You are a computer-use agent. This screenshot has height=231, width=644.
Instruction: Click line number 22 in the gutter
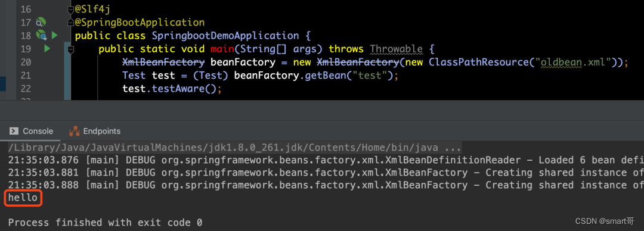click(26, 89)
